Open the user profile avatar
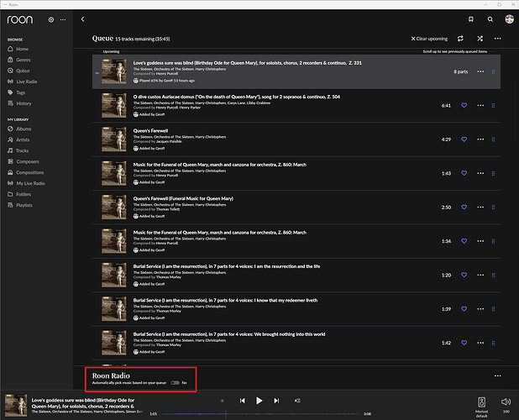This screenshot has height=420, width=519. click(510, 19)
